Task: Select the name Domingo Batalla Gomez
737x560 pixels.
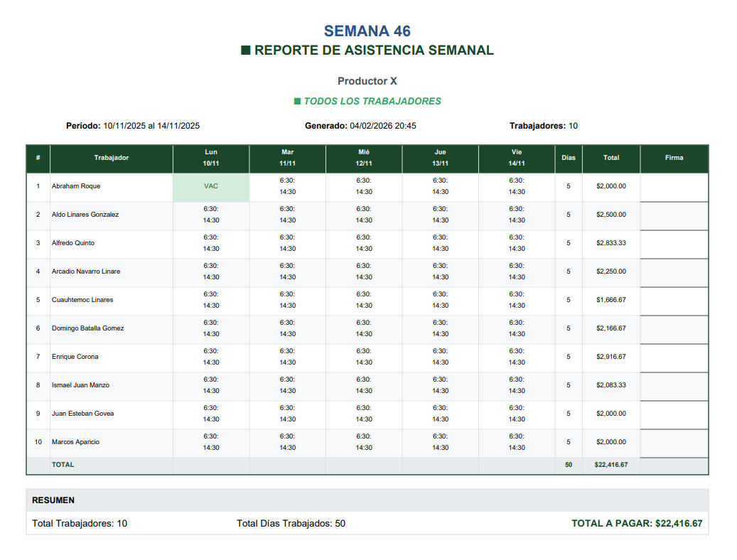Action: (x=88, y=328)
